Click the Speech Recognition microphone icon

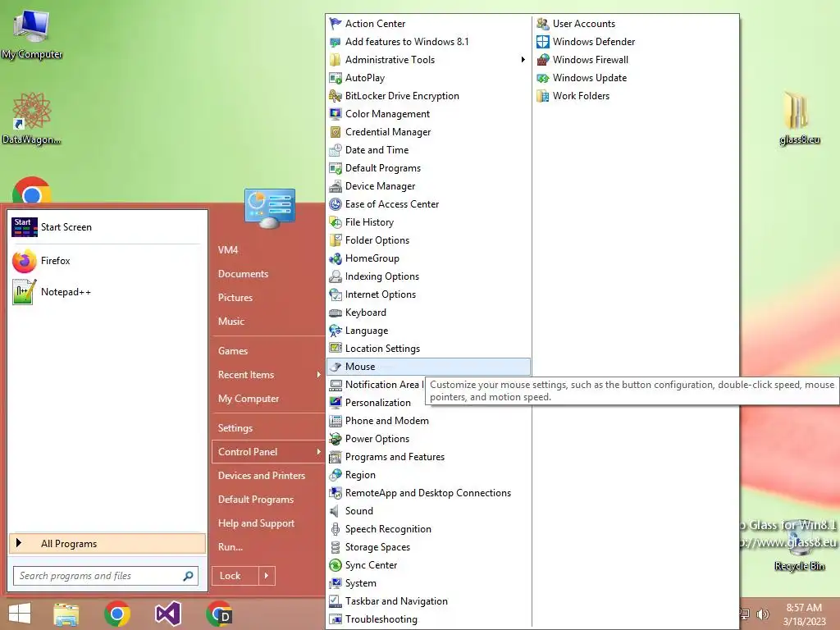(336, 529)
